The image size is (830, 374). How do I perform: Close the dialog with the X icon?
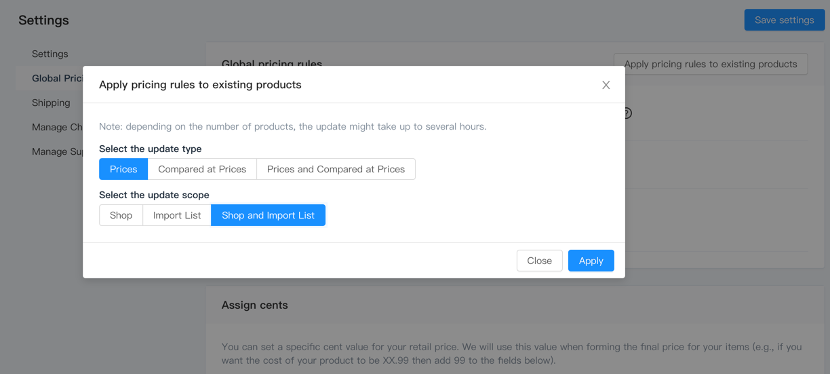[x=606, y=85]
